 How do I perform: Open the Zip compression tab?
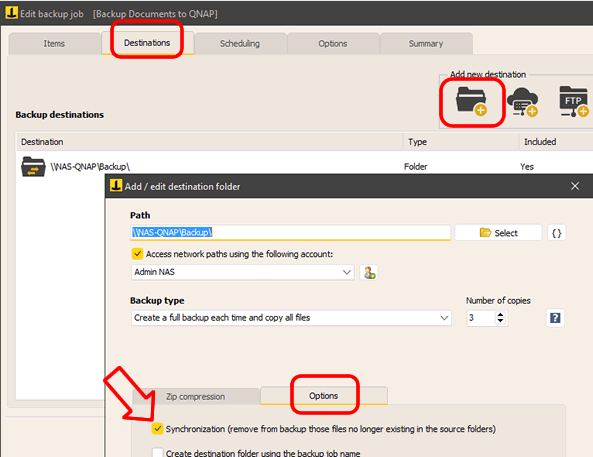(x=196, y=396)
